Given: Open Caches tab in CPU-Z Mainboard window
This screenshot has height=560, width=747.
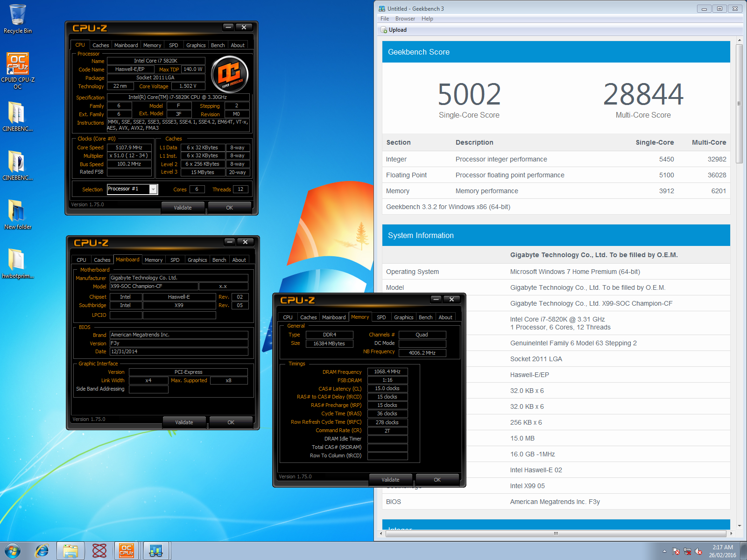Looking at the screenshot, I should 102,260.
